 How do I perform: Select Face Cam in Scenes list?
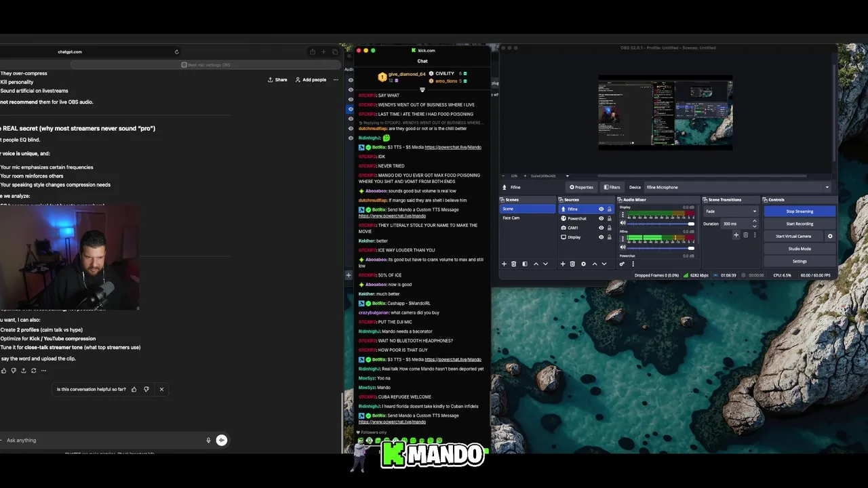pos(528,218)
